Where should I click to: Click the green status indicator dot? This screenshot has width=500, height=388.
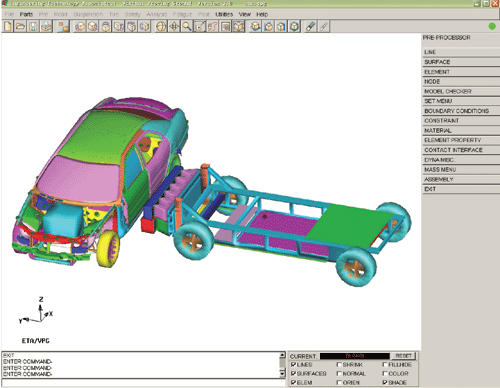click(492, 26)
